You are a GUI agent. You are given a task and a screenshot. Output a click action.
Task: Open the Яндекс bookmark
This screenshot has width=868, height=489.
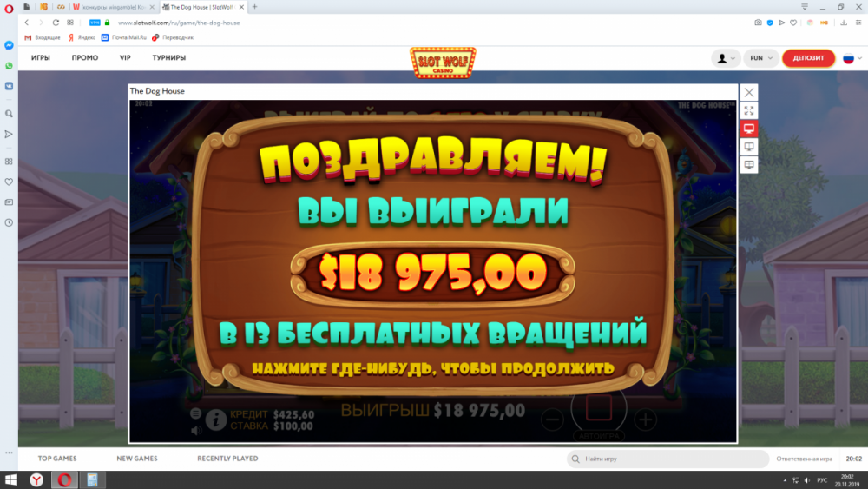pos(82,37)
